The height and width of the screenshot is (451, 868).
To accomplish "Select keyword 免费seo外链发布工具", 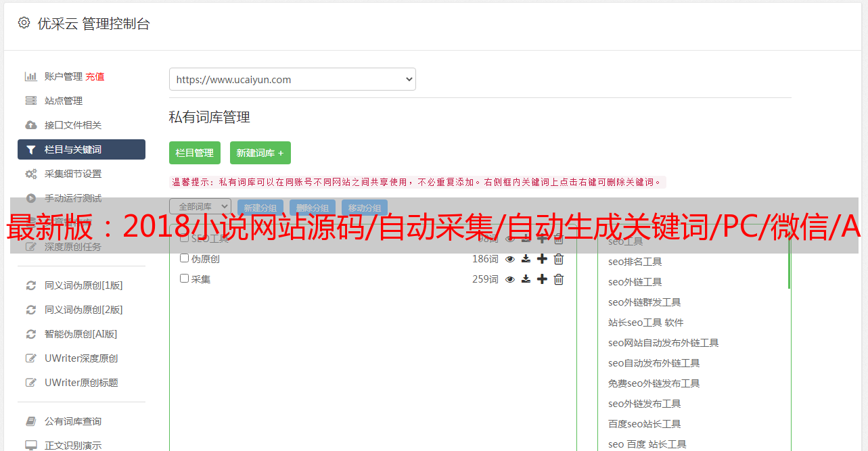I will pyautogui.click(x=654, y=383).
